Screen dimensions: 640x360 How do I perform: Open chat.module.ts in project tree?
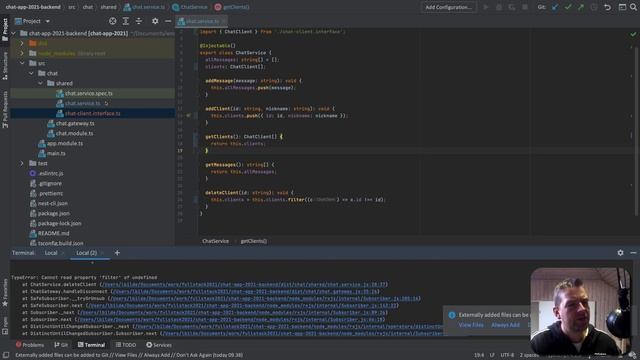point(74,133)
